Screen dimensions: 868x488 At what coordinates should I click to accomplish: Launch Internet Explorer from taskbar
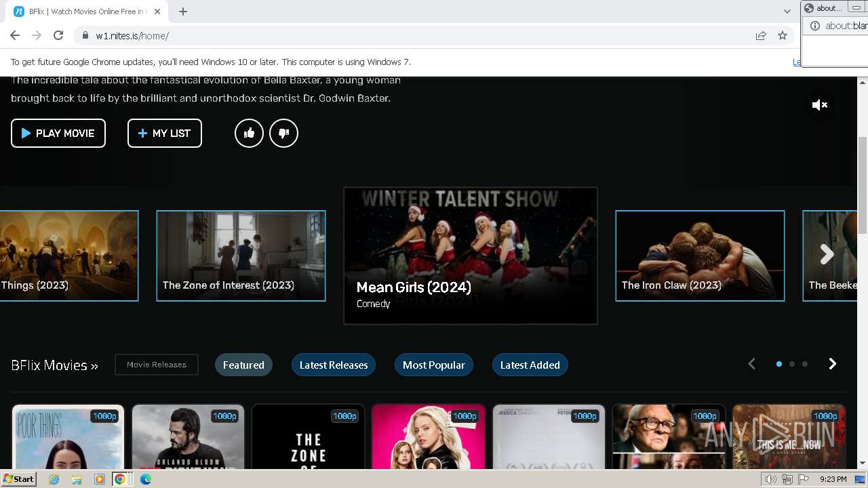click(54, 479)
